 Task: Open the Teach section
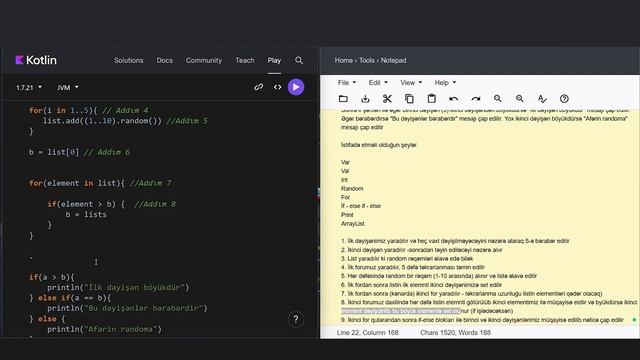(x=244, y=60)
